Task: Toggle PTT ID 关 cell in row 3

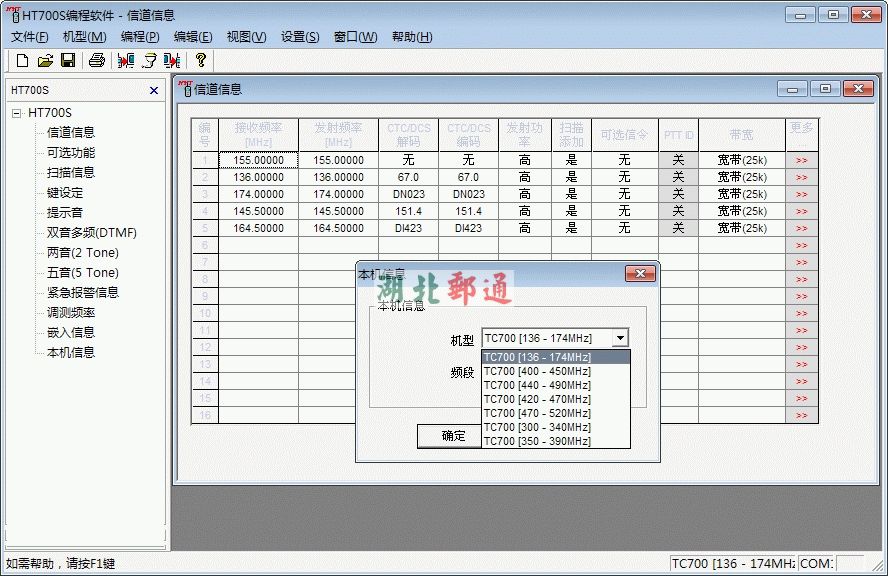Action: 678,194
